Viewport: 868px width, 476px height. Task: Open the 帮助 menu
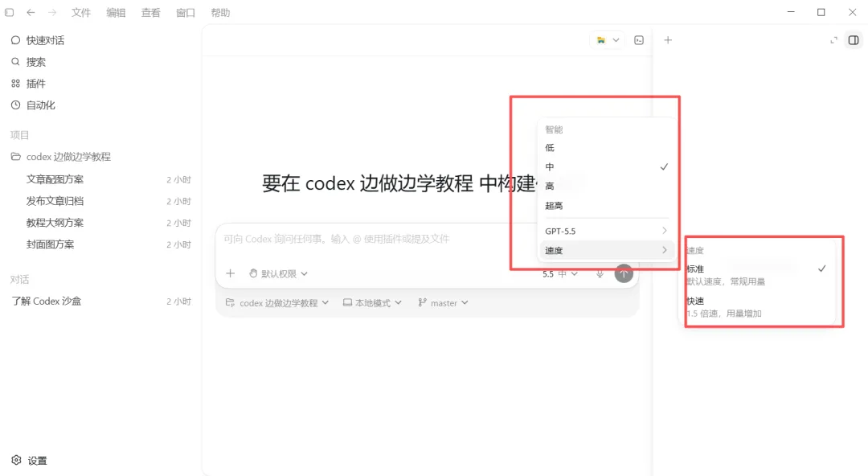point(220,12)
